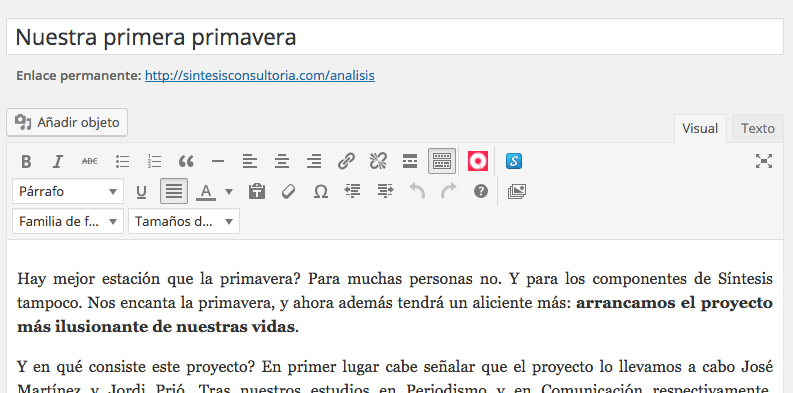
Task: Insert the Read More tag
Action: 410,161
